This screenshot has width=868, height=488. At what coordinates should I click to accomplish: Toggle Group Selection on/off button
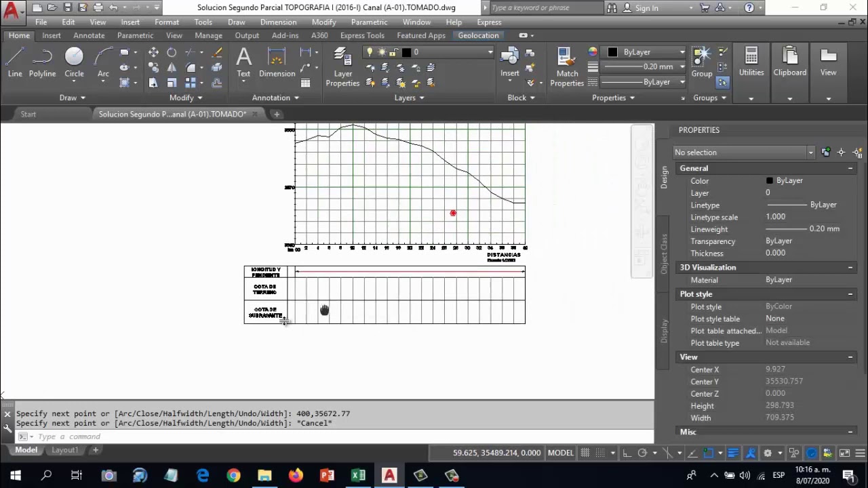click(722, 82)
